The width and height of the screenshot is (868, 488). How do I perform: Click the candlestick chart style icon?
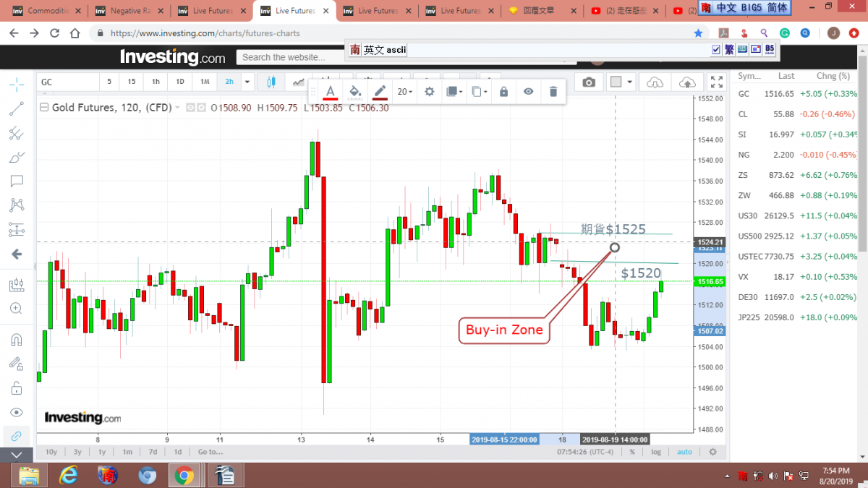[272, 82]
